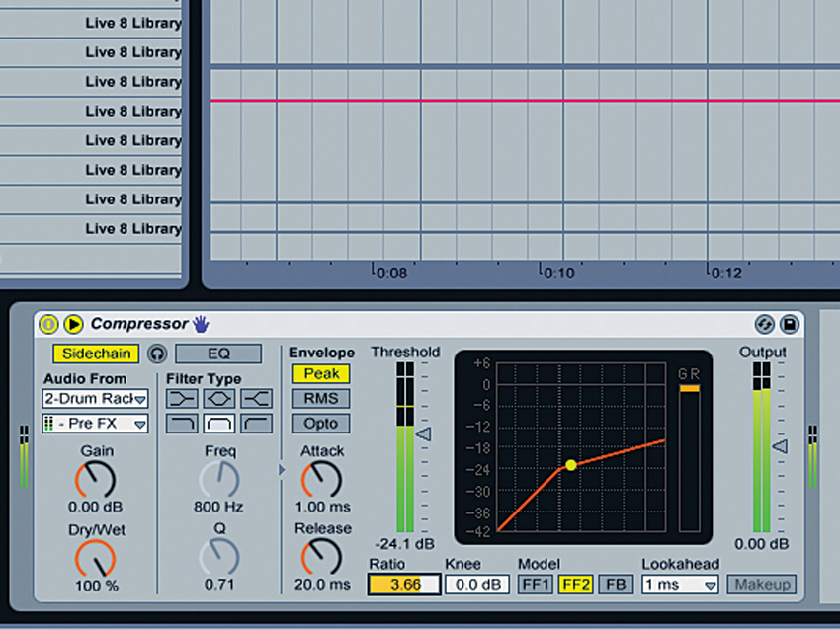The height and width of the screenshot is (630, 840).
Task: Click the Knee 0.0 dB field
Action: pos(477,585)
